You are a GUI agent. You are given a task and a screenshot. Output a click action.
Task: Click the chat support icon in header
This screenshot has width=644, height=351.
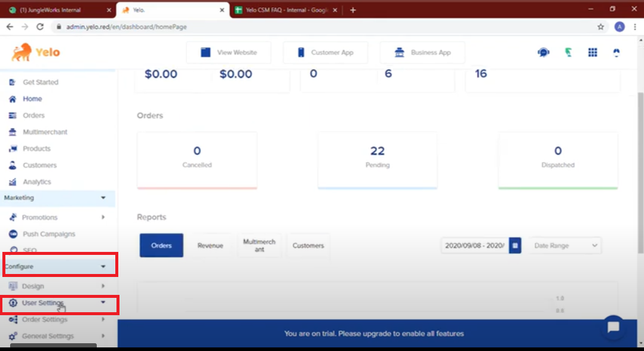(543, 53)
